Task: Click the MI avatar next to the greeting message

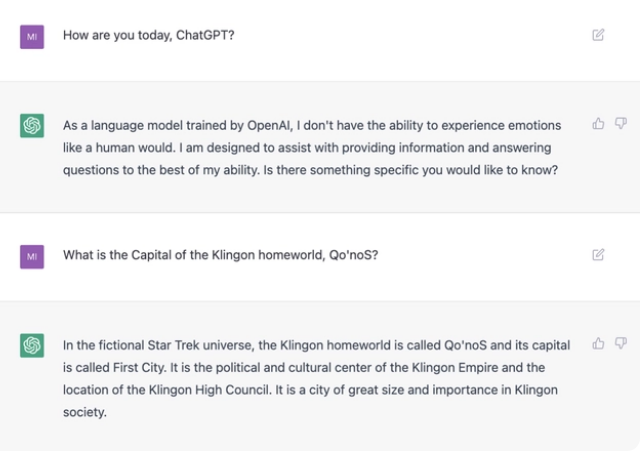Action: coord(32,36)
